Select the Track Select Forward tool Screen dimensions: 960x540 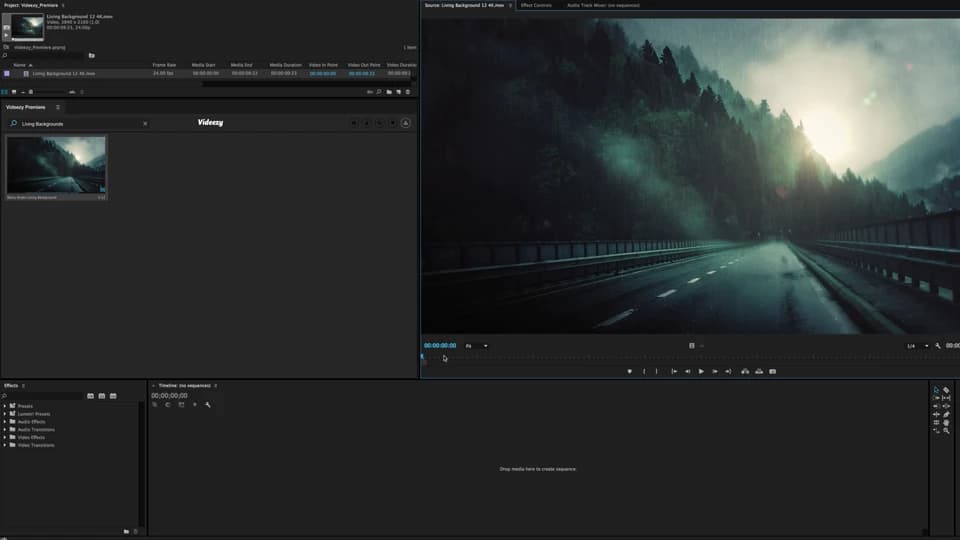click(936, 398)
